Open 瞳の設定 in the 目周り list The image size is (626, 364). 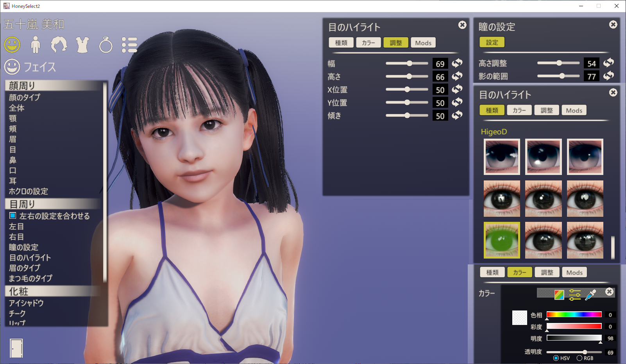click(24, 247)
